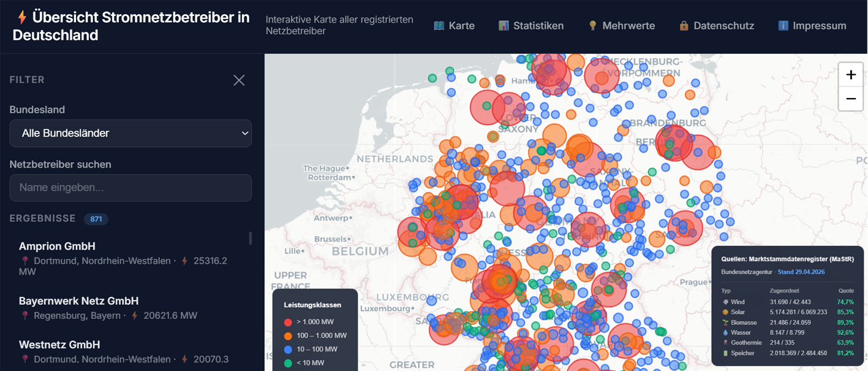Image resolution: width=868 pixels, height=371 pixels.
Task: Click the padlock icon beside Datenschutz
Action: click(684, 26)
